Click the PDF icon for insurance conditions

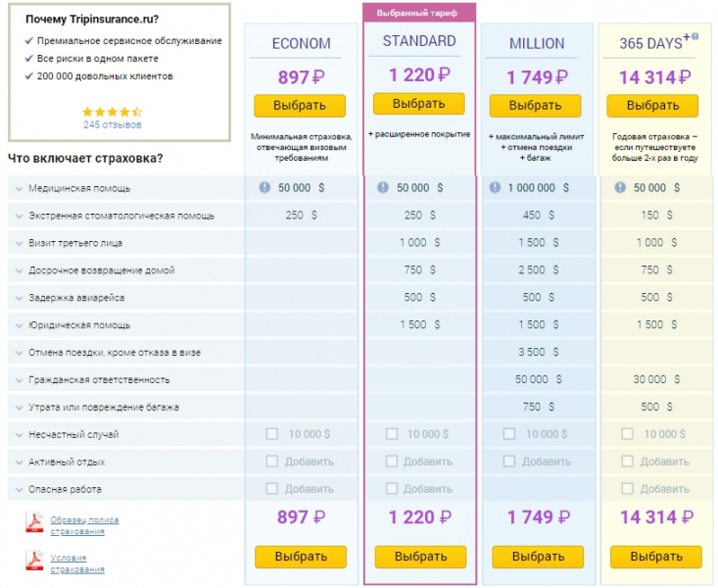click(x=34, y=561)
